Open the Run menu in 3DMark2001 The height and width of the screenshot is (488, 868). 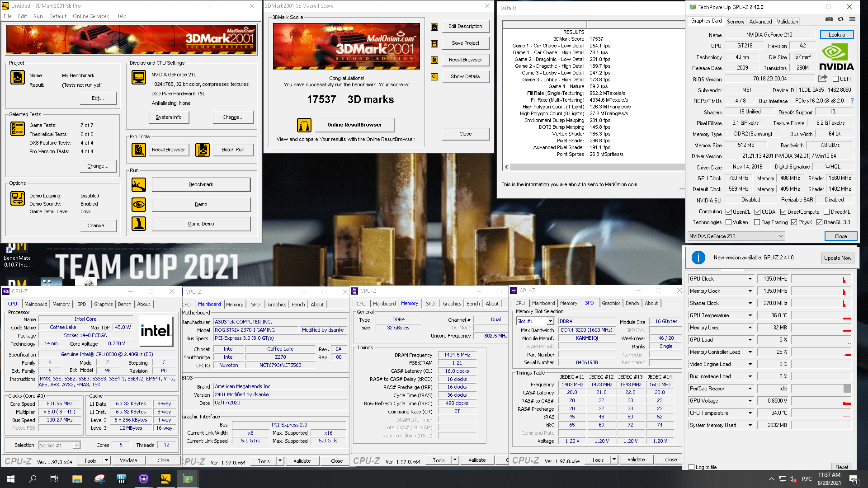(x=38, y=16)
